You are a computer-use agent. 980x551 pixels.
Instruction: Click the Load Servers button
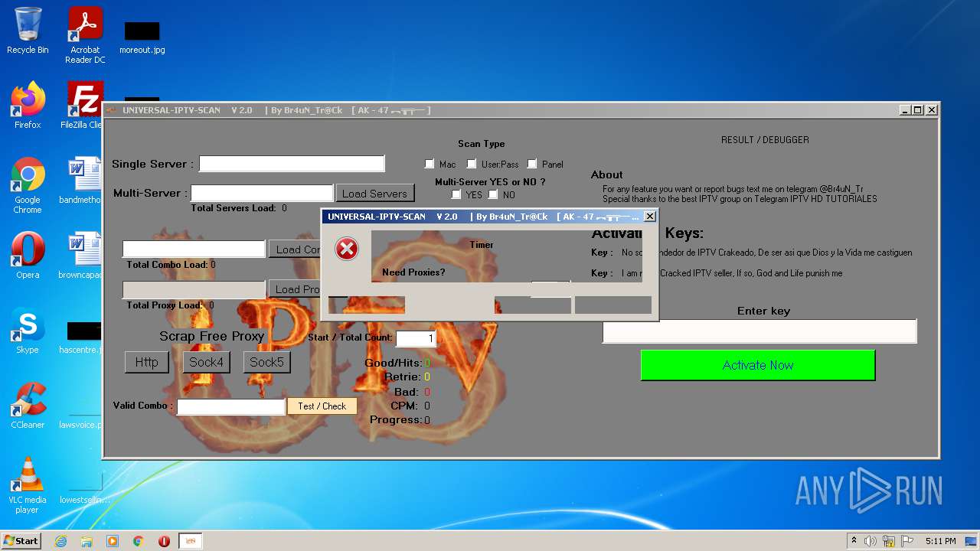[x=374, y=194]
